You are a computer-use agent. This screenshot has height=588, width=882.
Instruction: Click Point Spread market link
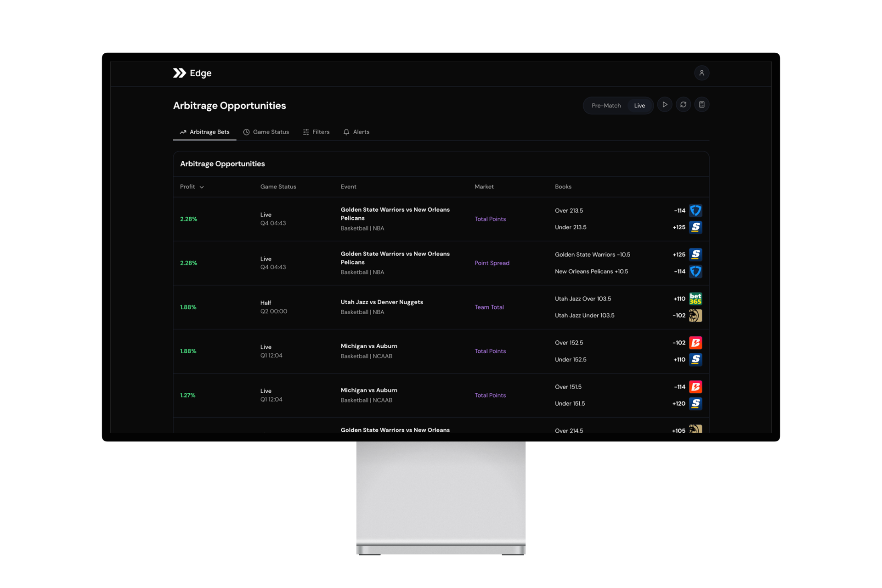[x=492, y=263]
